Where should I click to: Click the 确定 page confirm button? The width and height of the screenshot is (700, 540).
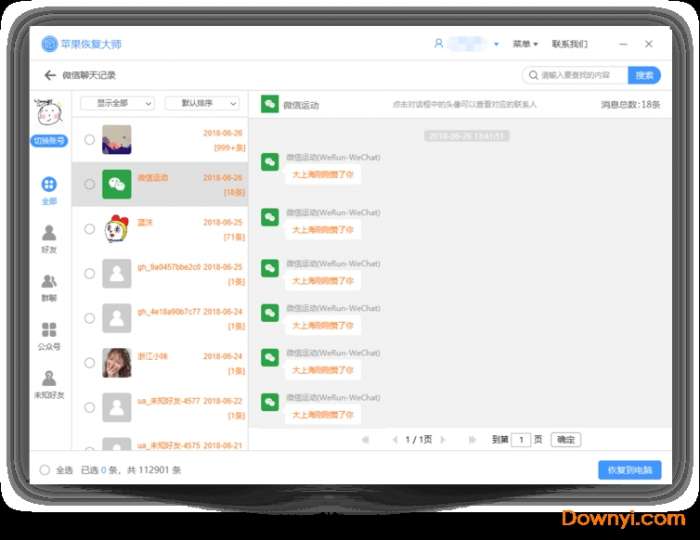click(x=566, y=440)
